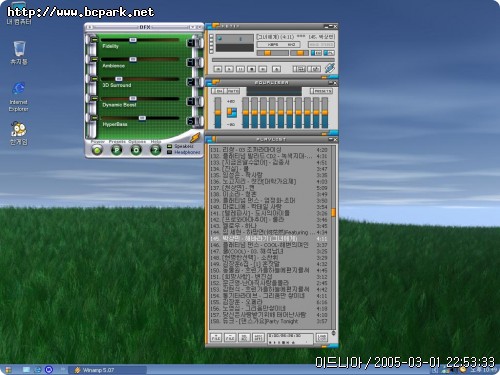Toggle Shuffle in Winamp main window
This screenshot has height=375, width=500.
click(x=299, y=69)
